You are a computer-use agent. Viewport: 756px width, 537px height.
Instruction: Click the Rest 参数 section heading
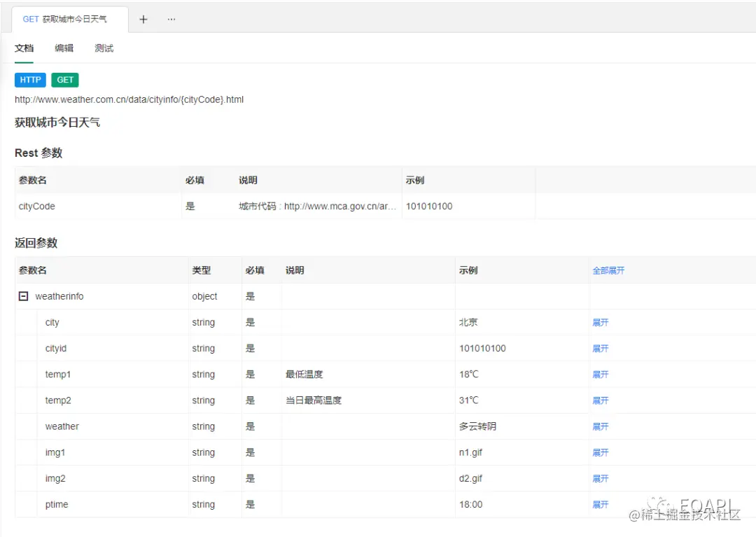point(38,153)
